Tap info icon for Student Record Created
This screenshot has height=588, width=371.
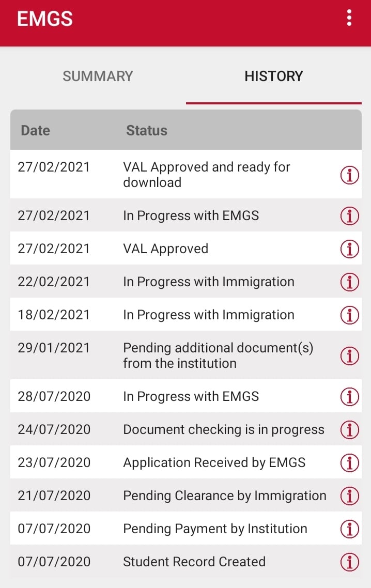click(350, 562)
